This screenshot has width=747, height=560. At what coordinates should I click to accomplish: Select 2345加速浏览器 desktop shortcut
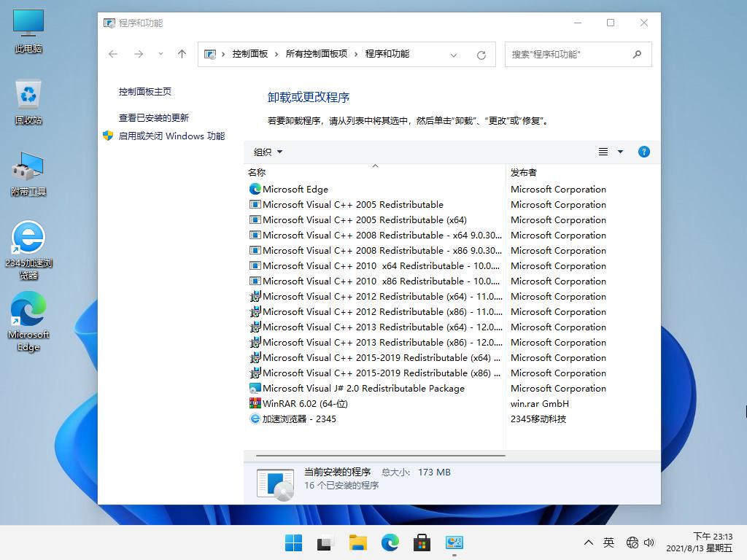click(x=28, y=250)
